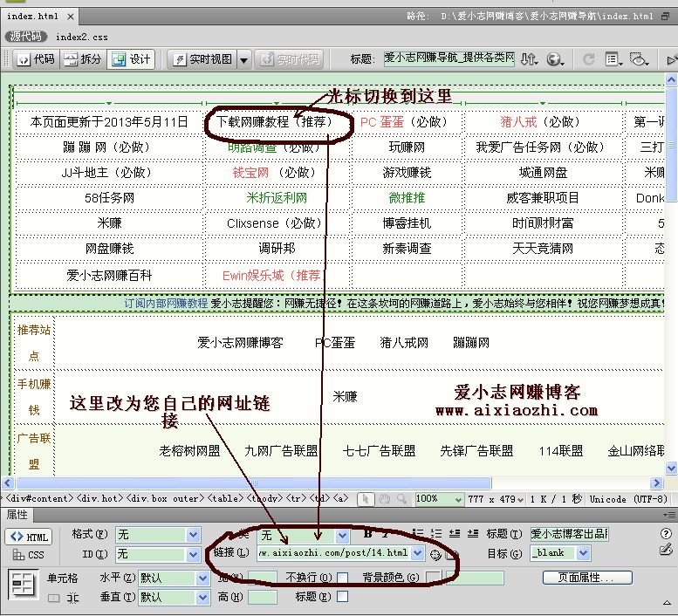The width and height of the screenshot is (678, 616).
Task: Click the cell height (高) field
Action: point(263,598)
